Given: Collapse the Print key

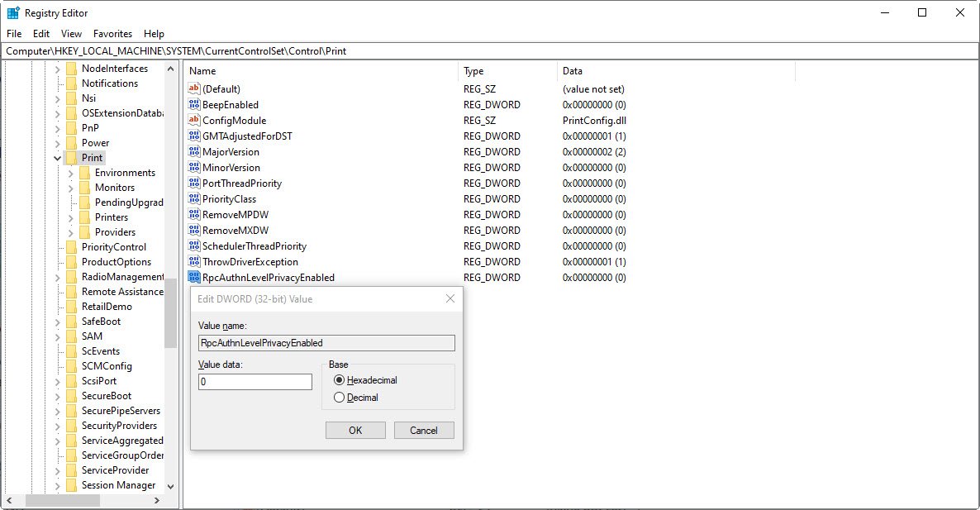Looking at the screenshot, I should pos(58,158).
